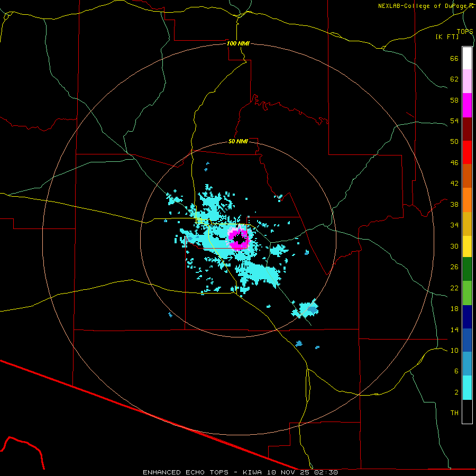
Task: Click the dark orange 42 kft swatch
Action: click(467, 176)
